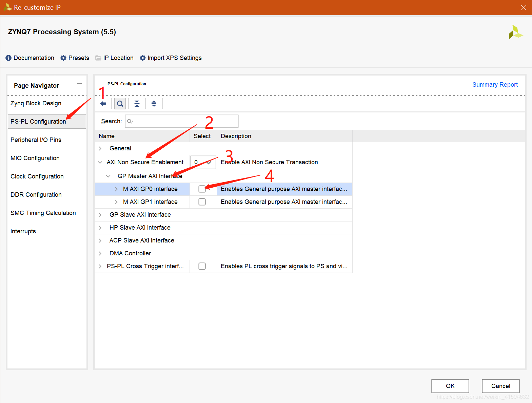Select 'GP Slave AXI Interface' row label

pyautogui.click(x=140, y=215)
